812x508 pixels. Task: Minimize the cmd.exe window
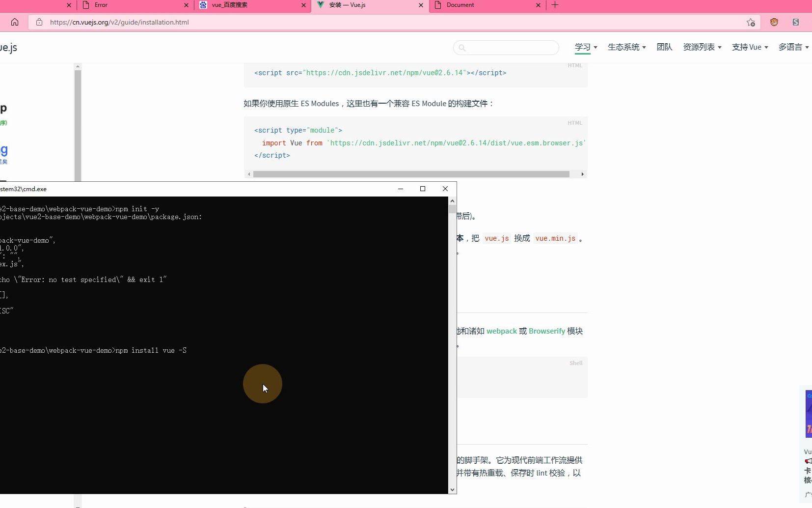coord(401,189)
